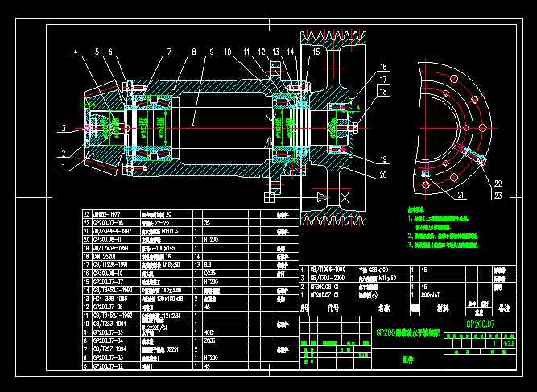Select leader callout number 13
The height and width of the screenshot is (392, 537).
[x=275, y=52]
